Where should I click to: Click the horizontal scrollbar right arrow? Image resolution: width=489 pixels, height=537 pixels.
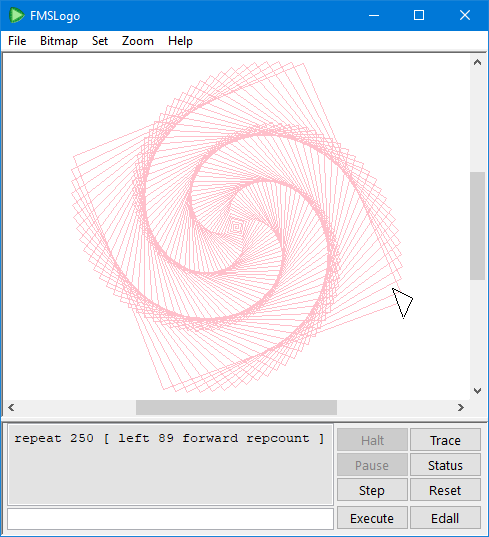coord(461,407)
